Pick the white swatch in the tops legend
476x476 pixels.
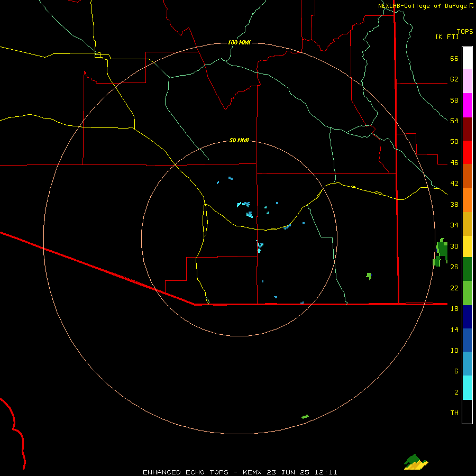[467, 58]
